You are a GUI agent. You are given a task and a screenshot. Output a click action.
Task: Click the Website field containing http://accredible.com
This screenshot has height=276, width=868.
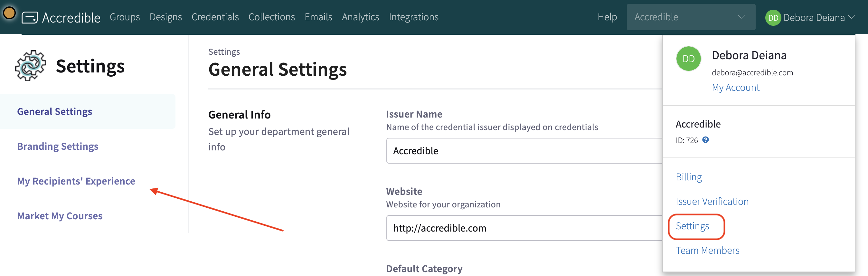coord(505,228)
